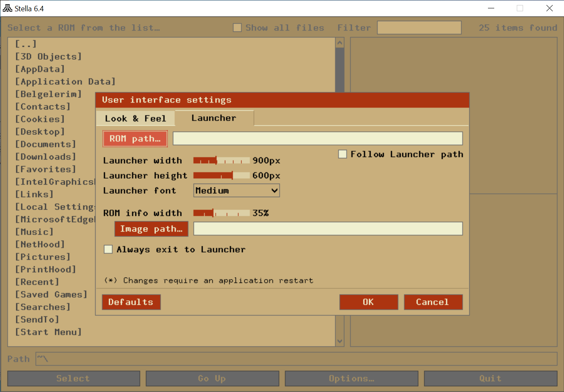Click the Go Up button
Viewport: 564px width, 392px height.
coord(212,379)
